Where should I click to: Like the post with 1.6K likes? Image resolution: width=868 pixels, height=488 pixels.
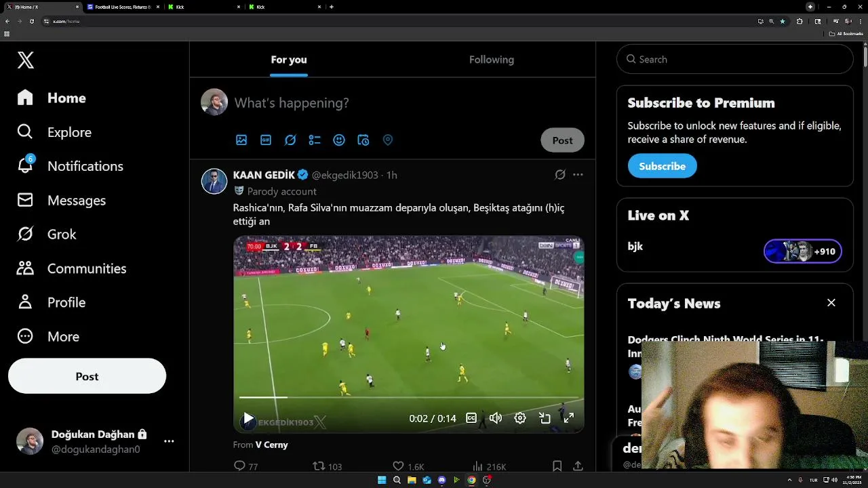408,466
